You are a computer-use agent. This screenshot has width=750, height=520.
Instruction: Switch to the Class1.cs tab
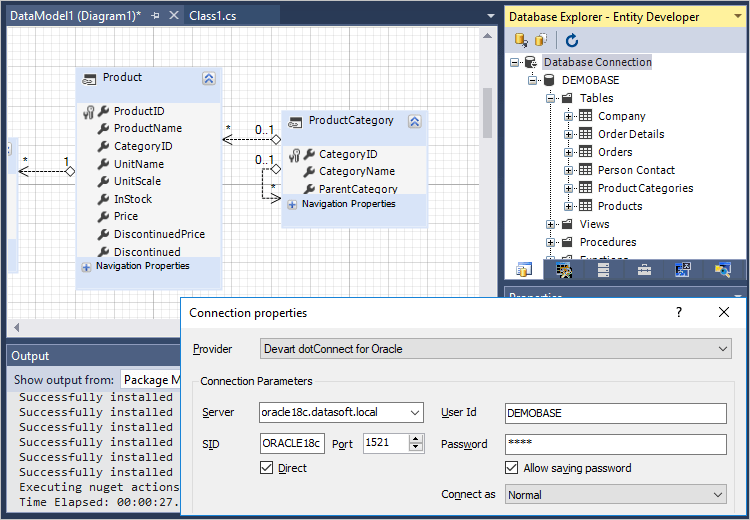212,16
